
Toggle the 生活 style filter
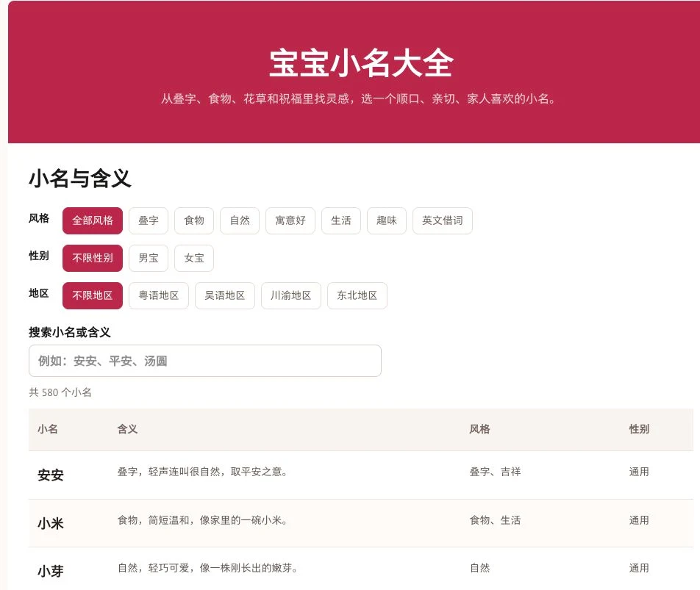[340, 220]
